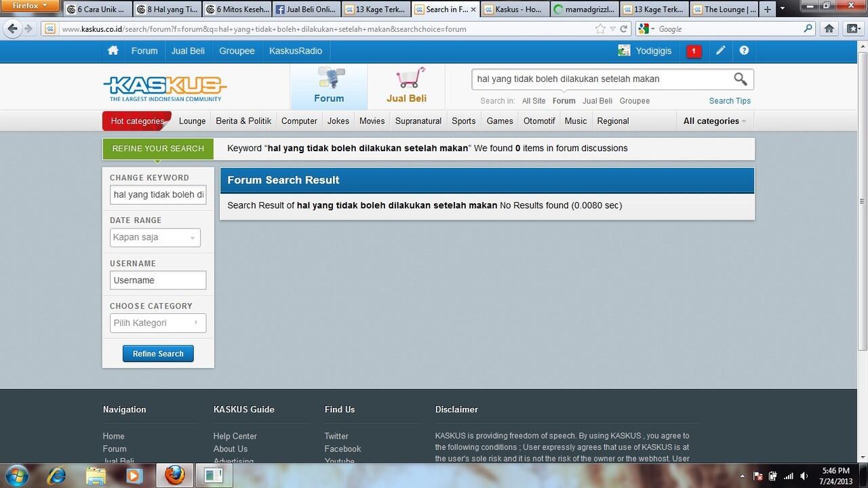Go back with browser back arrow
The width and height of the screenshot is (868, 488).
12,28
